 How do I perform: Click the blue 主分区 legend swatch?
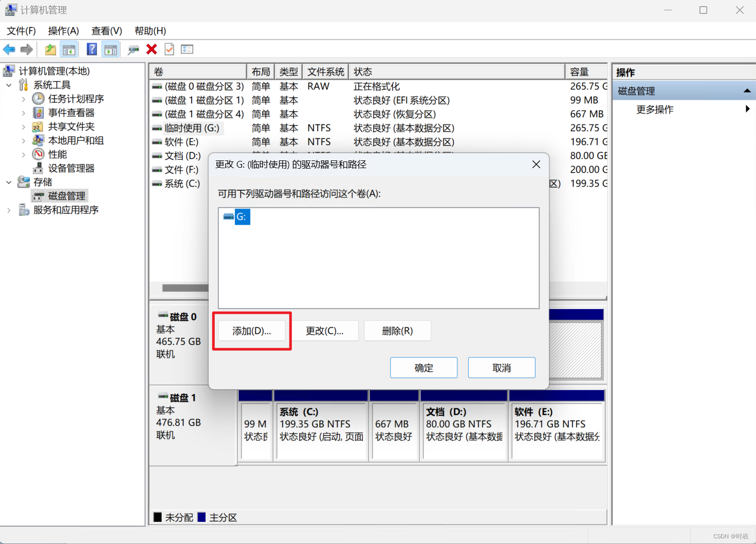[201, 517]
